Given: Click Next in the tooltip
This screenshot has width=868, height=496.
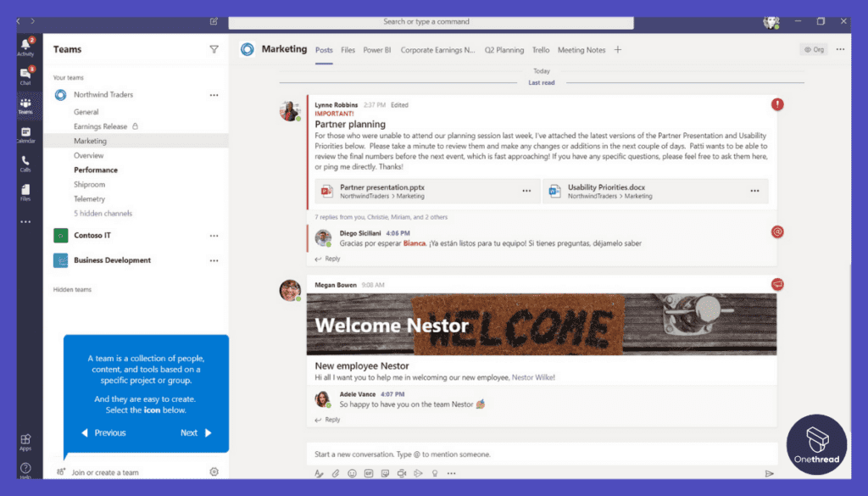Looking at the screenshot, I should coord(196,433).
